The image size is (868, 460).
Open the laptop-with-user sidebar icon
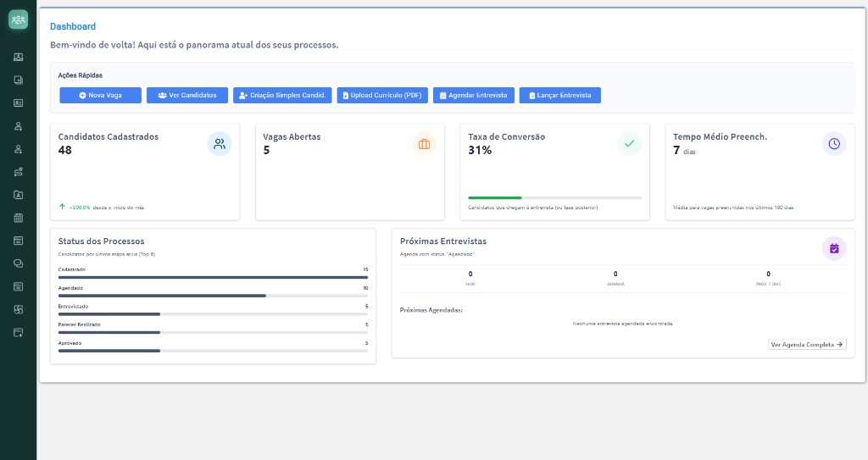coord(19,57)
